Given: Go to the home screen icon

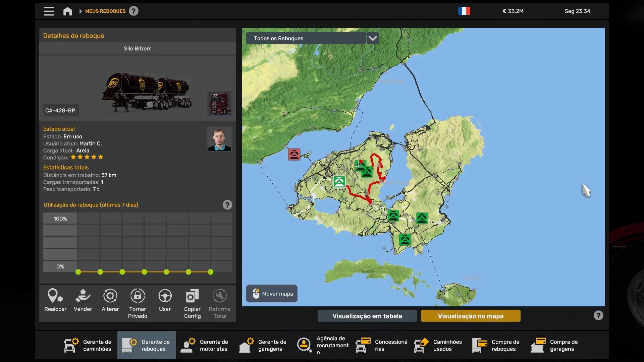Looking at the screenshot, I should [x=67, y=11].
